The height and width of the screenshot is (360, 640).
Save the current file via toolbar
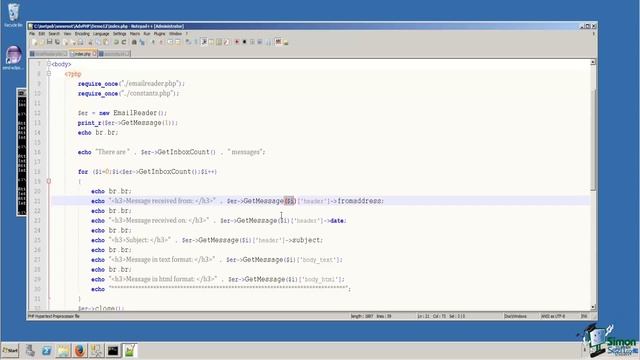49,42
